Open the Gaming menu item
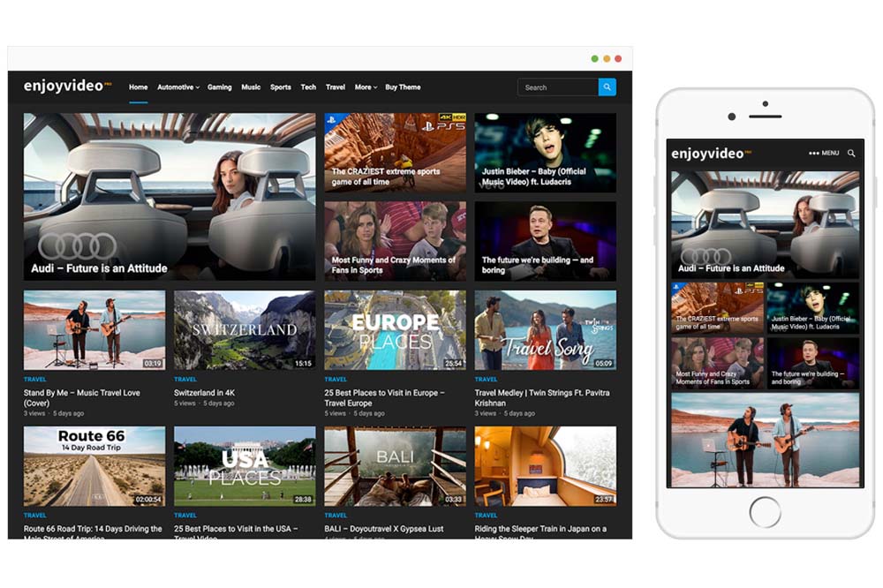This screenshot has width=883, height=588. pyautogui.click(x=219, y=87)
